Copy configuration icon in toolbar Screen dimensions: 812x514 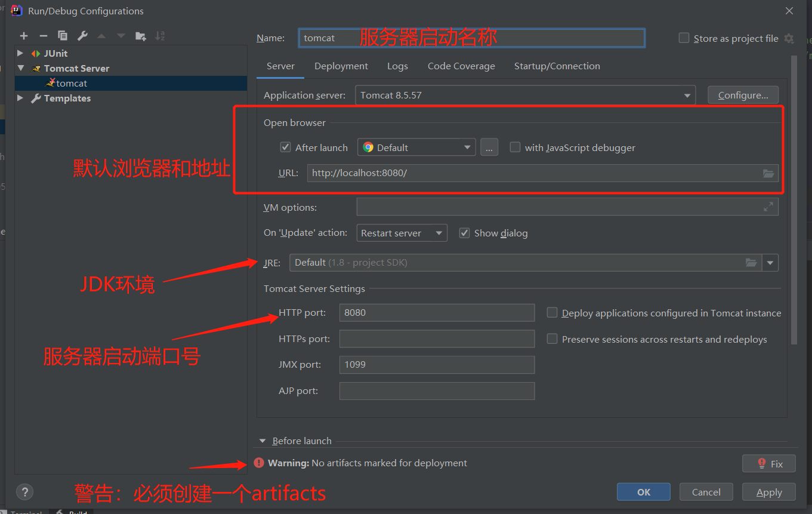pyautogui.click(x=63, y=36)
